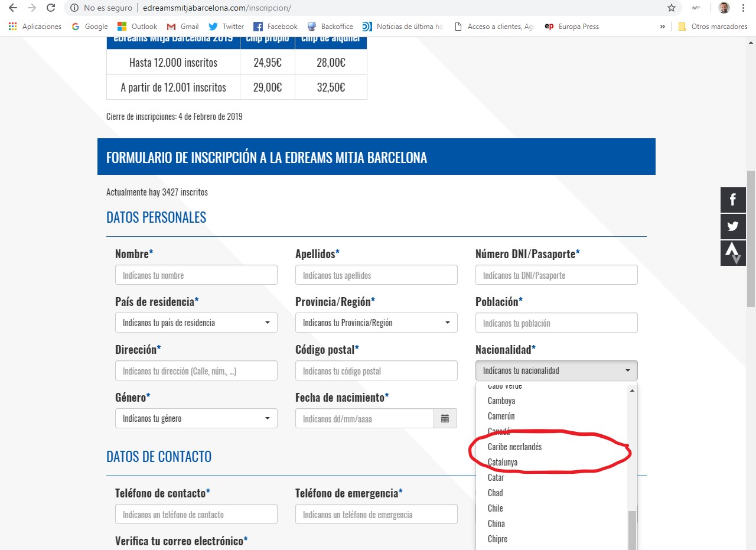Click the Twitter share icon on right sidebar
Image resolution: width=756 pixels, height=550 pixels.
pos(733,226)
